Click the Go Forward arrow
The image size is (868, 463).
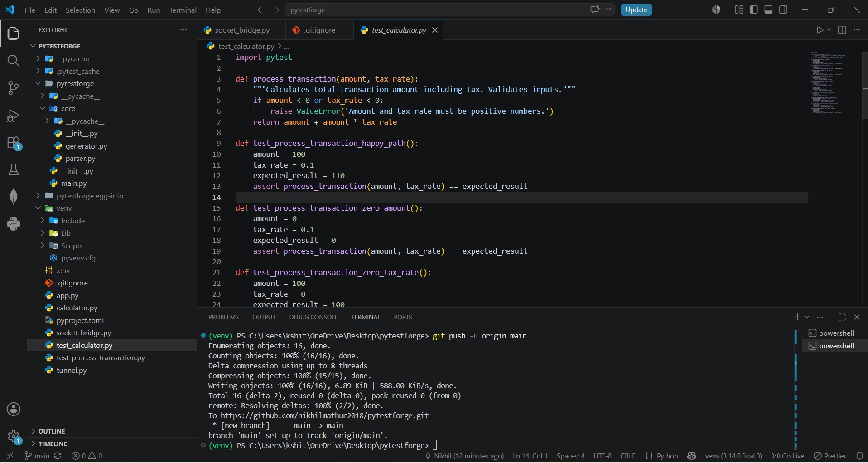[x=276, y=10]
